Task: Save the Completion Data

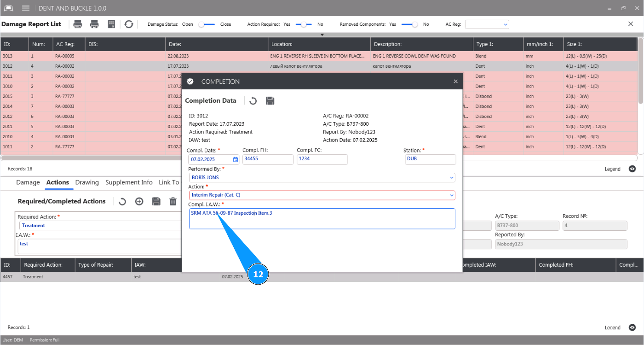Action: (270, 101)
